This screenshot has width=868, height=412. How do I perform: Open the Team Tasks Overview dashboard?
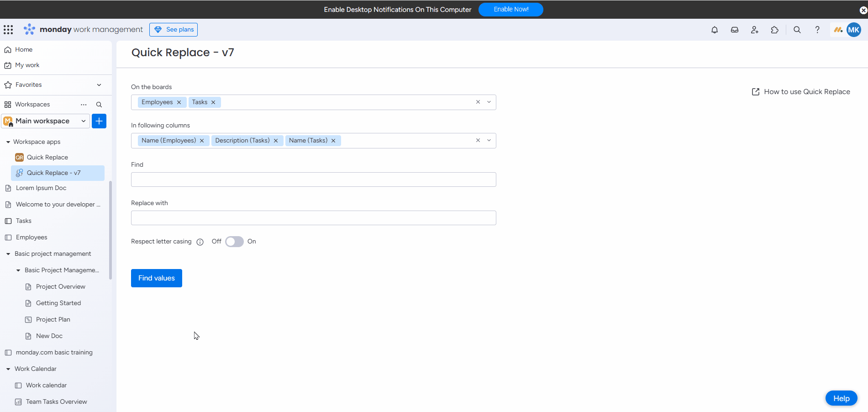(57, 402)
